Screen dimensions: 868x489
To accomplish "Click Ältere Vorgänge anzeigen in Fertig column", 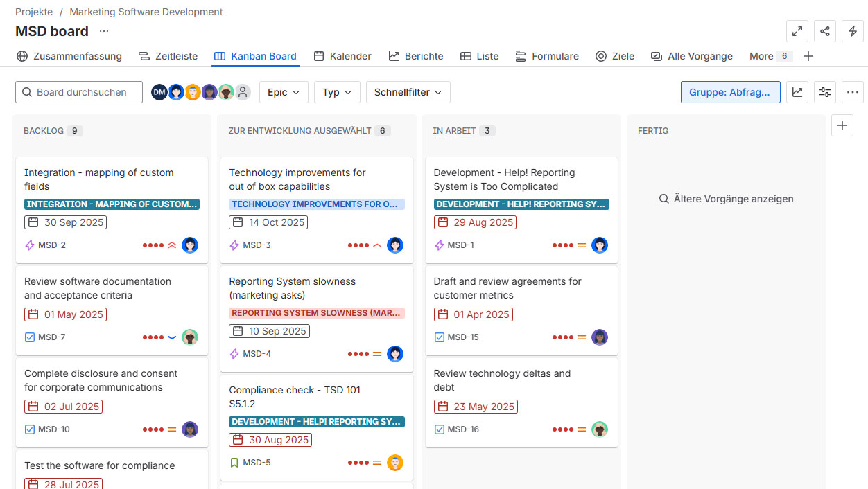I will (726, 199).
